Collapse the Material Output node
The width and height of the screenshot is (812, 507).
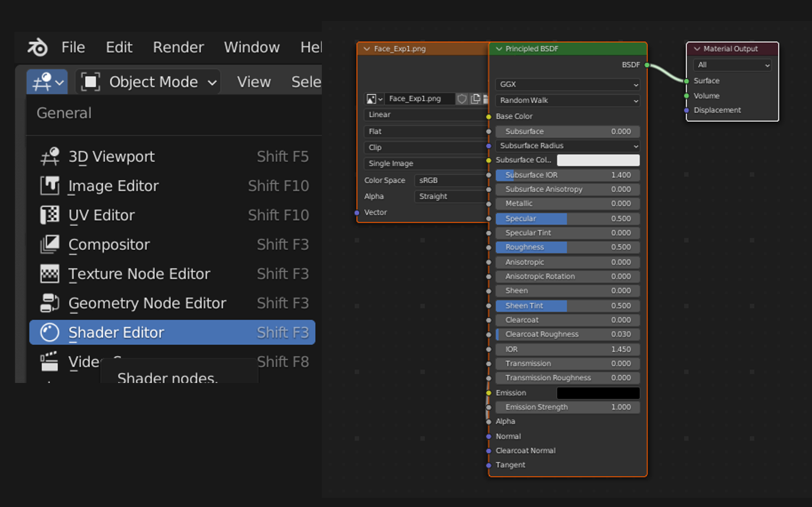[x=697, y=49]
